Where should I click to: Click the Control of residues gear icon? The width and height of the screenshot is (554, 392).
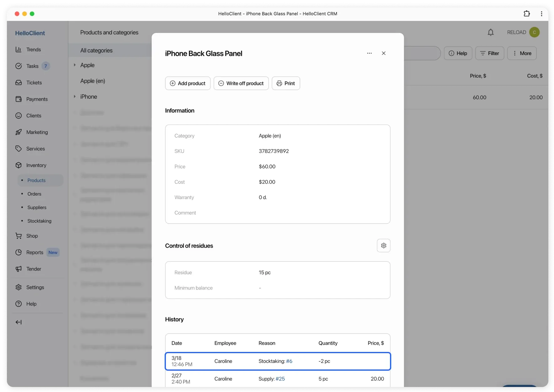[383, 246]
